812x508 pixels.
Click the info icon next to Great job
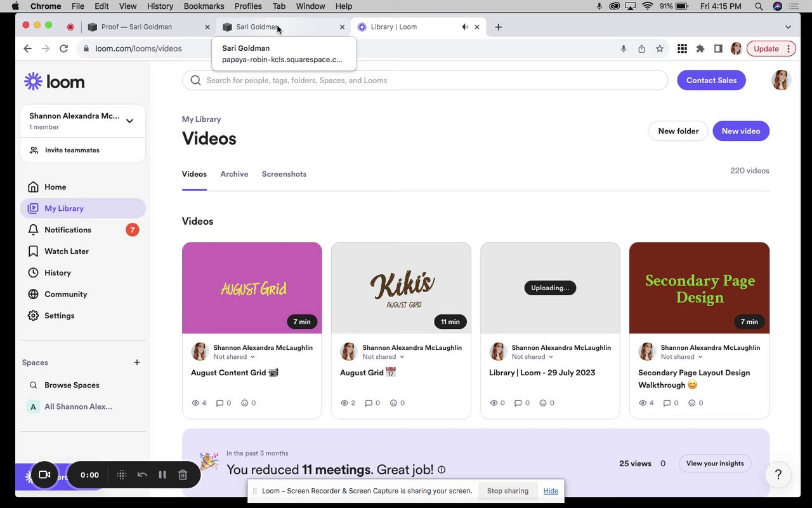[442, 470]
